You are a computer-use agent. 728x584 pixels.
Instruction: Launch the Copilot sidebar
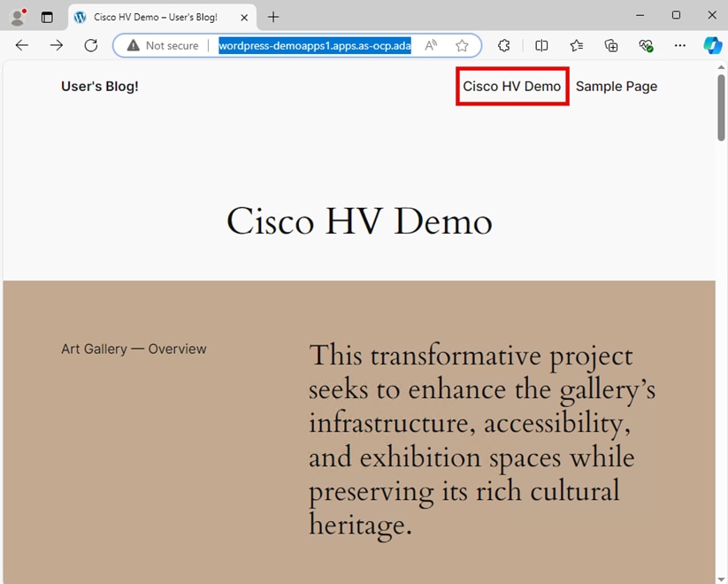(x=712, y=45)
